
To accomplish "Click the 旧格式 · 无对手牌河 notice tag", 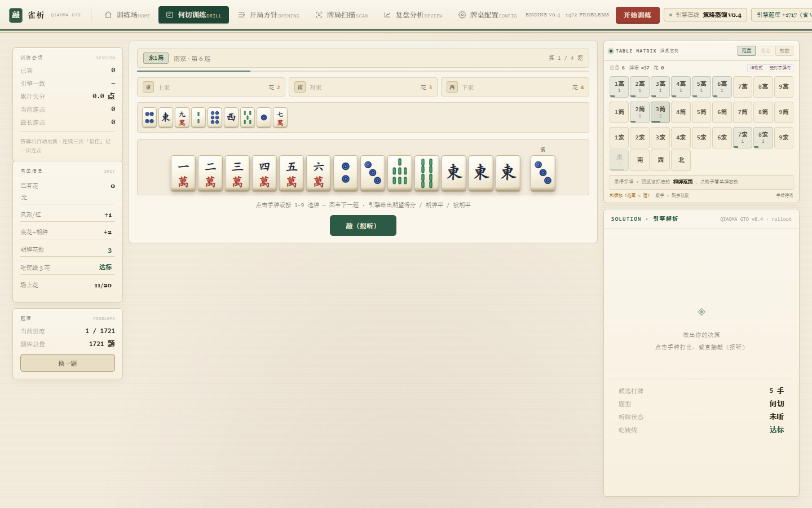I will (770, 68).
